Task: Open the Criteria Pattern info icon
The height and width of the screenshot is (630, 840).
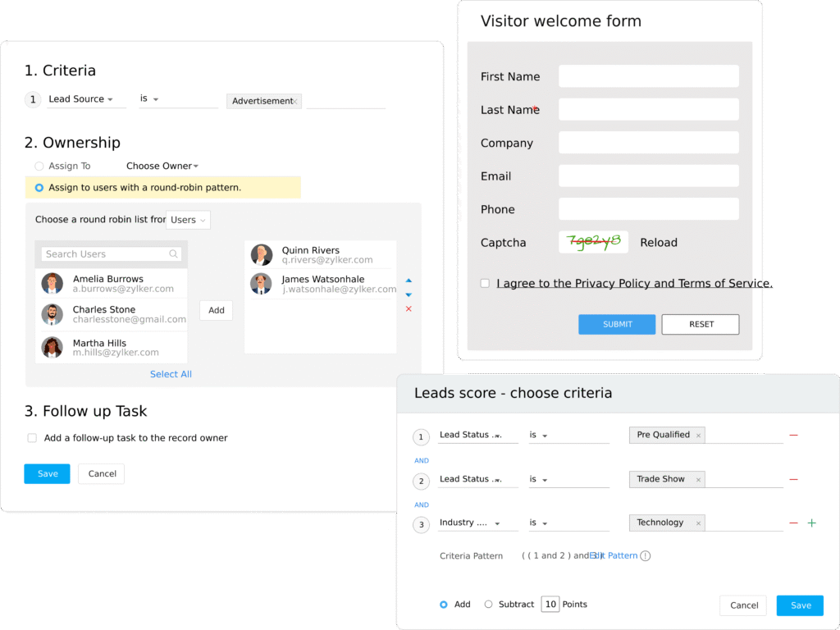Action: 646,555
